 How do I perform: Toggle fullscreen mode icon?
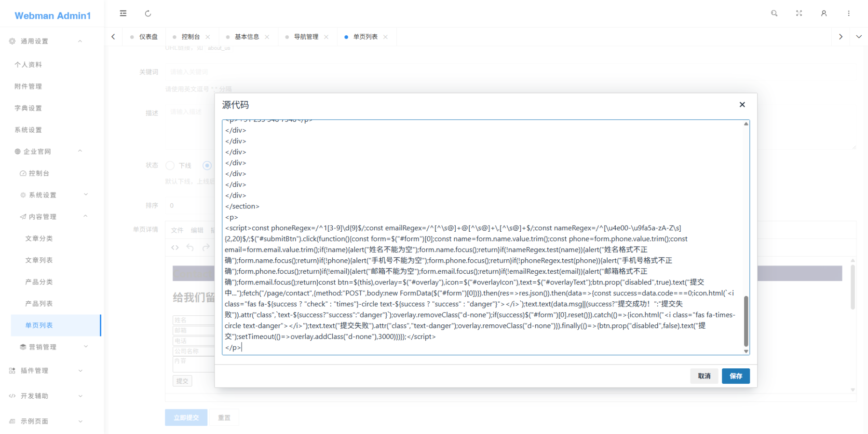[799, 14]
